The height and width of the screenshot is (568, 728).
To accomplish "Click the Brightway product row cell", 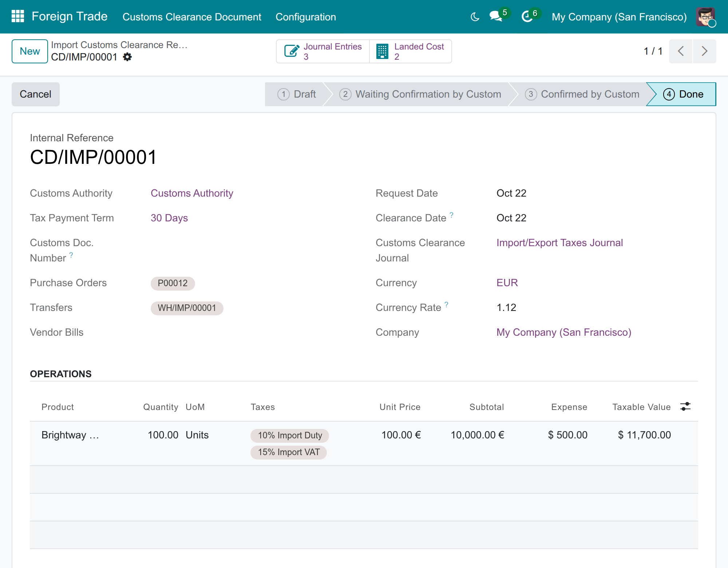I will (x=70, y=435).
